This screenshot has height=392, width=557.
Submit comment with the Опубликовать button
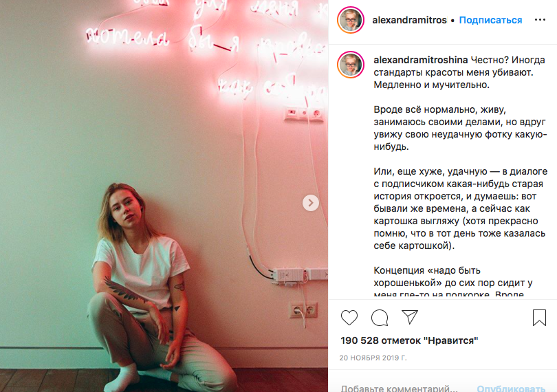[x=511, y=388]
